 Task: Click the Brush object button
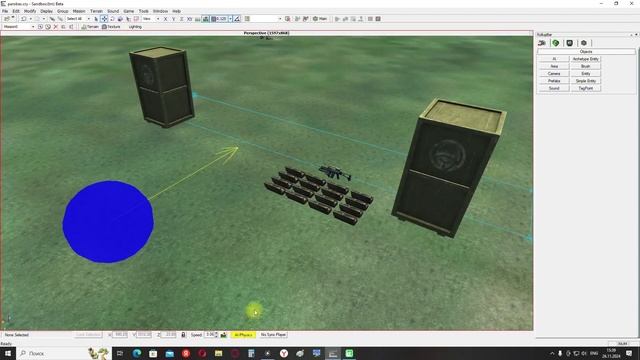click(585, 66)
